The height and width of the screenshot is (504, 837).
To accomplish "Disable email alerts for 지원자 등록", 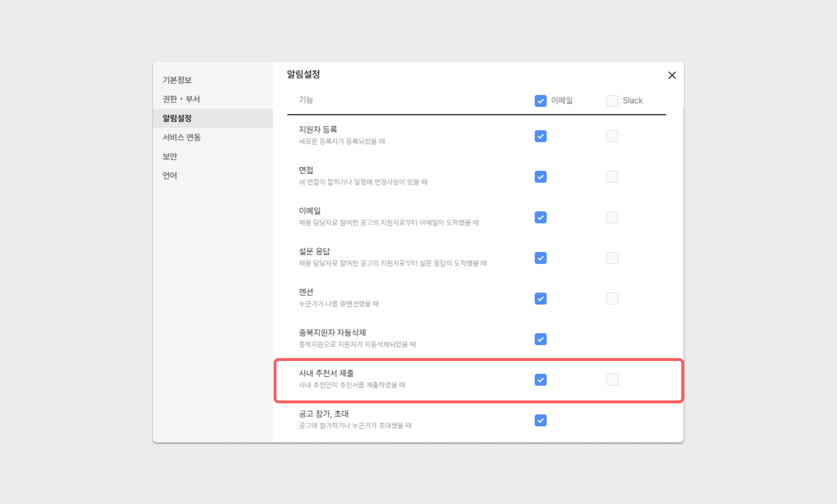I will [x=540, y=136].
